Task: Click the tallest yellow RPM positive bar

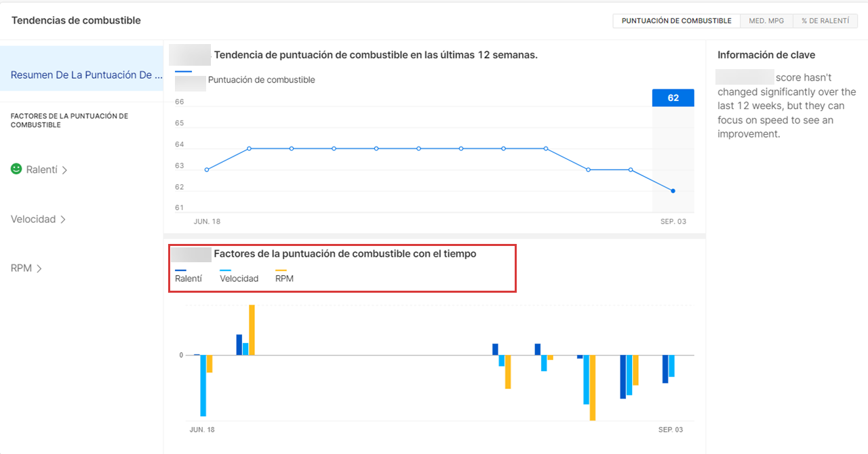Action: (252, 330)
